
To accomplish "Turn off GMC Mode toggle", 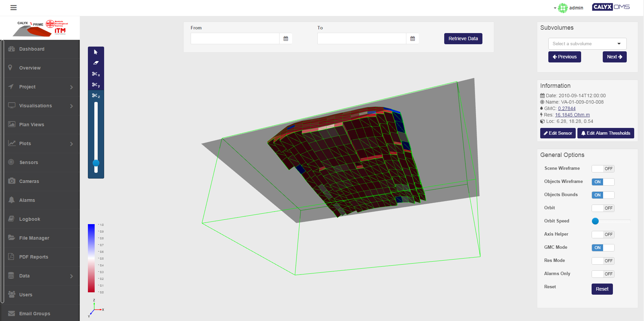I will 603,248.
